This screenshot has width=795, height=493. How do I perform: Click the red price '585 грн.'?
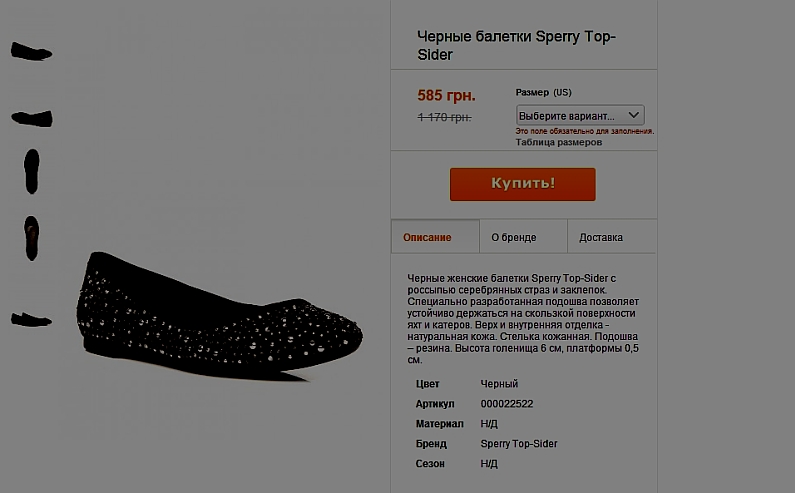(446, 96)
